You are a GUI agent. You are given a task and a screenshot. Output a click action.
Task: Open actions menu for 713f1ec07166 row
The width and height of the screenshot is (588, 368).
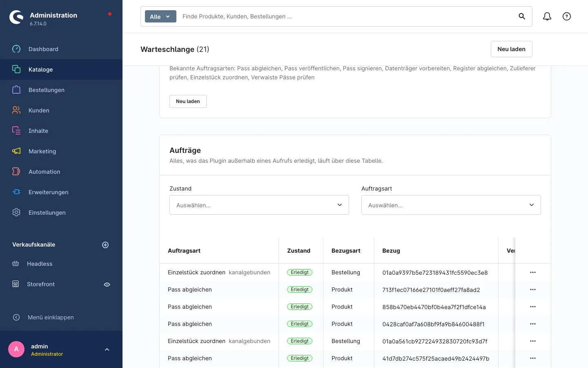[x=533, y=289]
